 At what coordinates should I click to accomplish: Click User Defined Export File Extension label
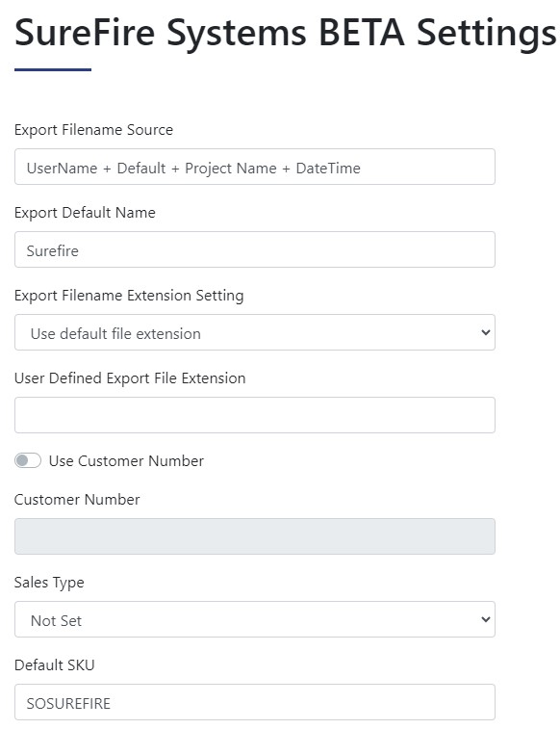pyautogui.click(x=130, y=378)
